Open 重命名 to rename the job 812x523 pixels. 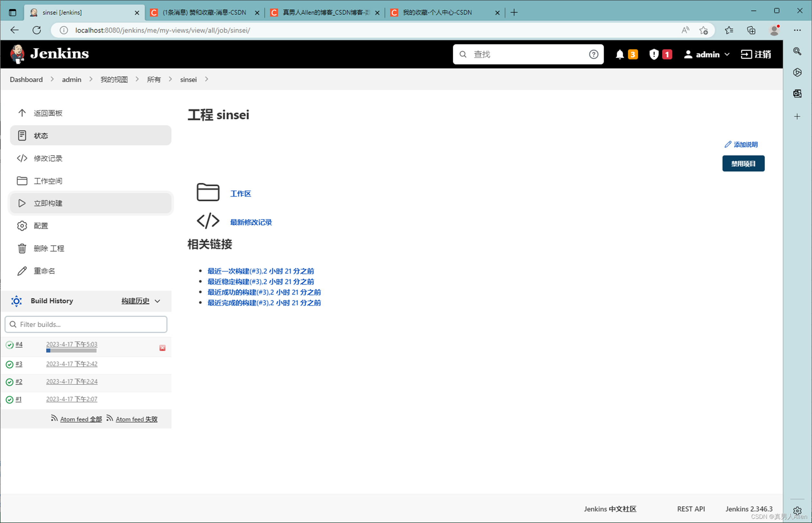pyautogui.click(x=44, y=271)
